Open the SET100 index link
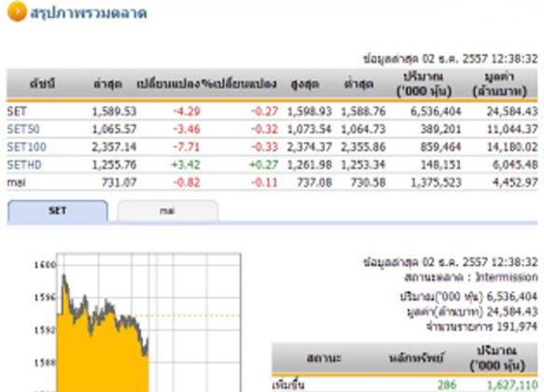Image resolution: width=544 pixels, height=392 pixels. (x=26, y=147)
